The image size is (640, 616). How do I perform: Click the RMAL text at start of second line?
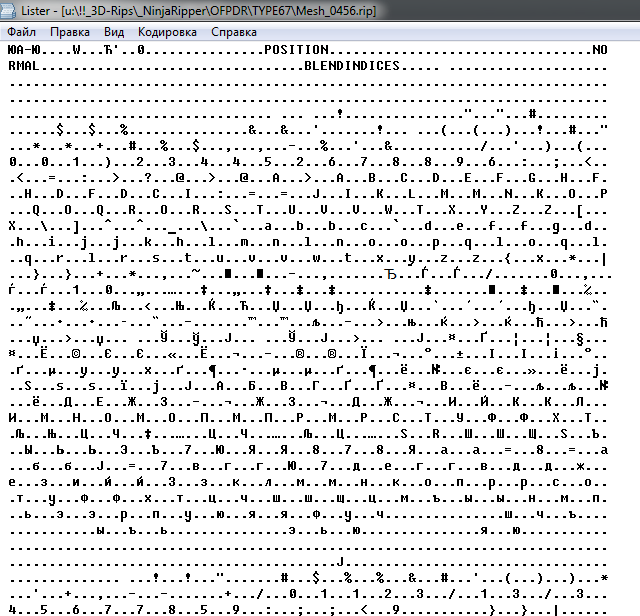tap(22, 66)
